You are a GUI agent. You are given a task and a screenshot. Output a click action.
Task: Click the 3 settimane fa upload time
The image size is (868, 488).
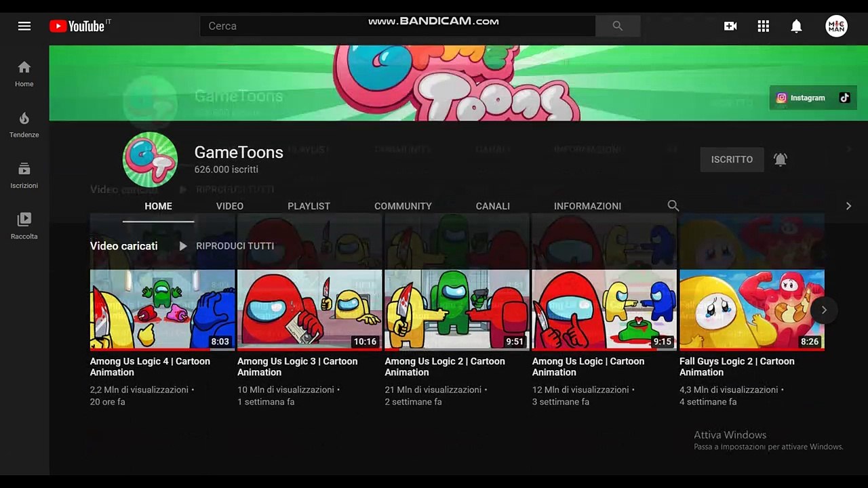[561, 402]
